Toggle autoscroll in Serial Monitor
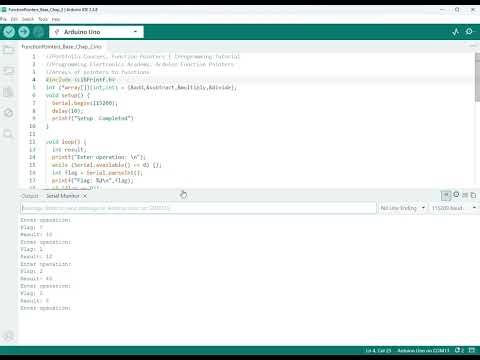The height and width of the screenshot is (360, 480). point(446,195)
